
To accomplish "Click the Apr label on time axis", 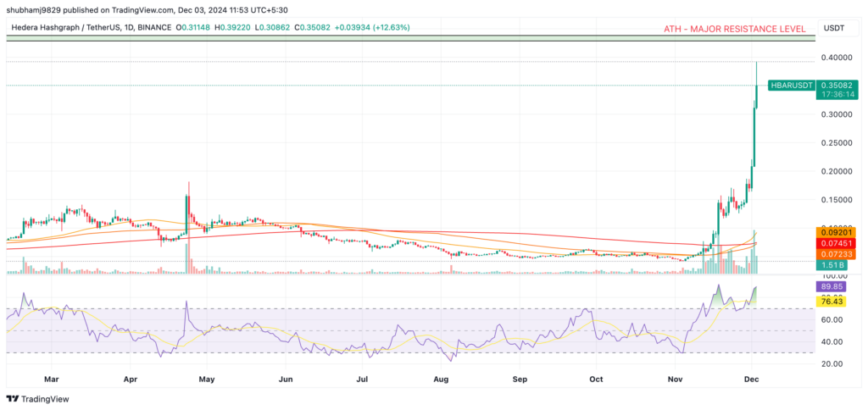I will [x=130, y=380].
